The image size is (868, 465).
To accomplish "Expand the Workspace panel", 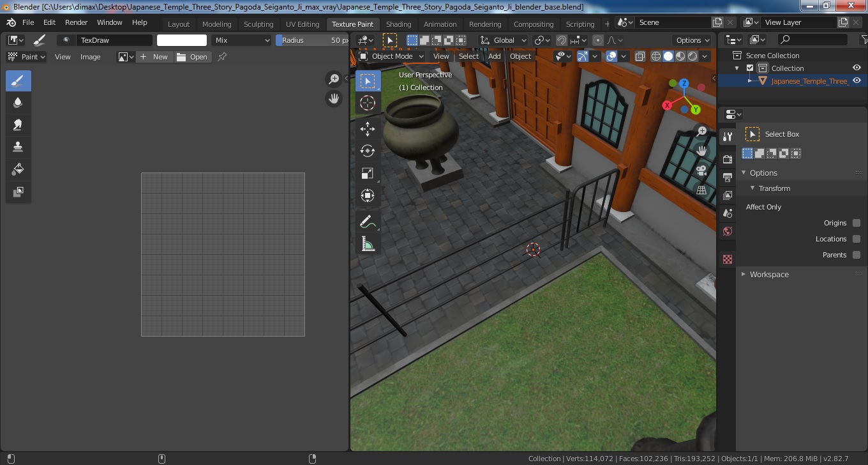I will [x=769, y=274].
